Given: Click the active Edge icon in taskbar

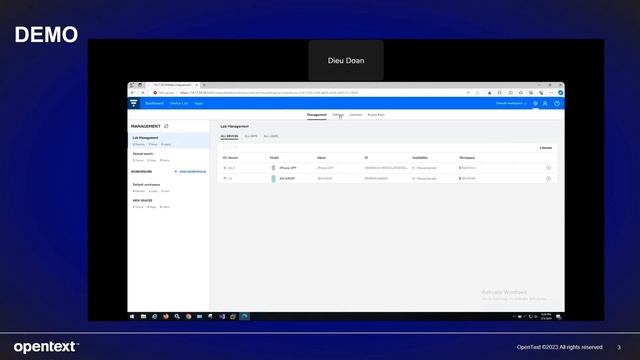Looking at the screenshot, I should click(244, 316).
